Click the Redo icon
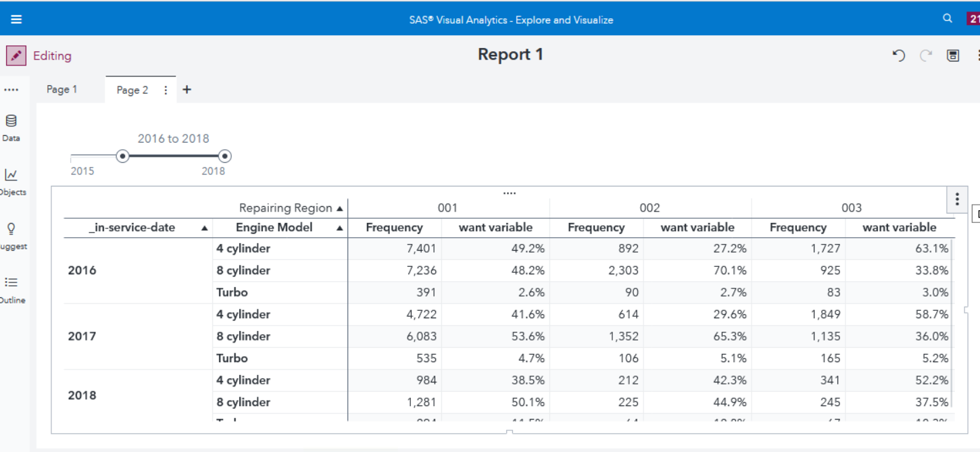Screen dimensions: 980x452 [x=925, y=55]
